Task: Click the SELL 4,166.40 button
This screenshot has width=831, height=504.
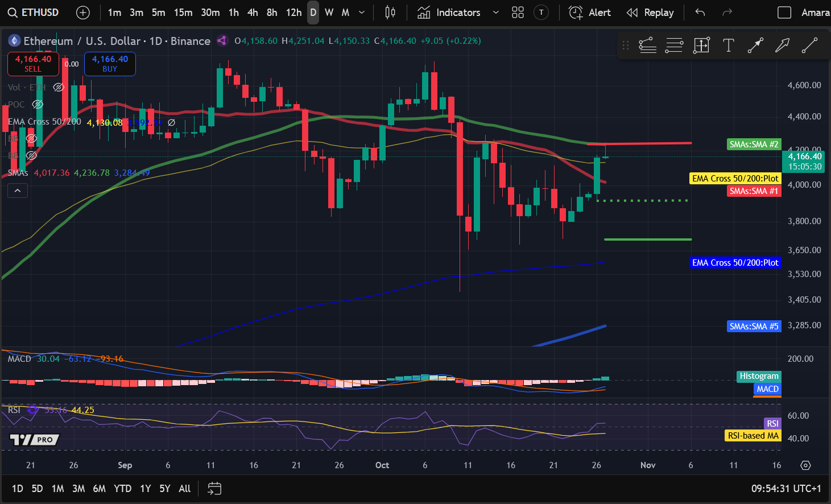Action: click(x=32, y=64)
